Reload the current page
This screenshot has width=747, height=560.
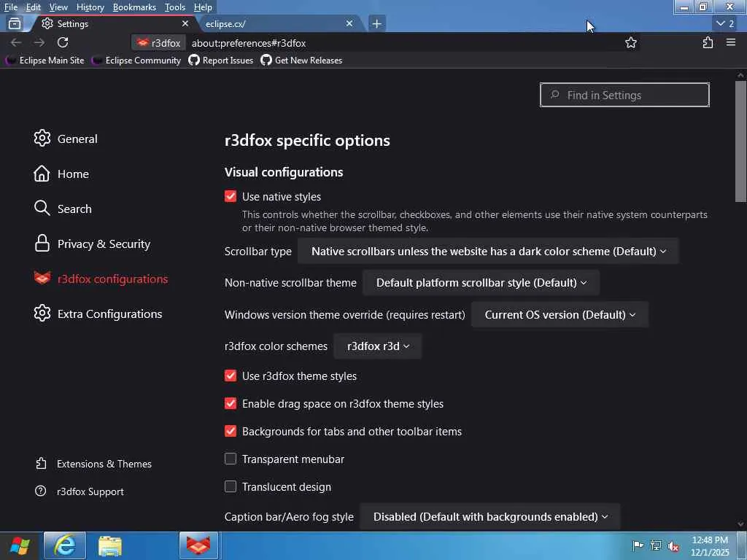click(x=63, y=43)
